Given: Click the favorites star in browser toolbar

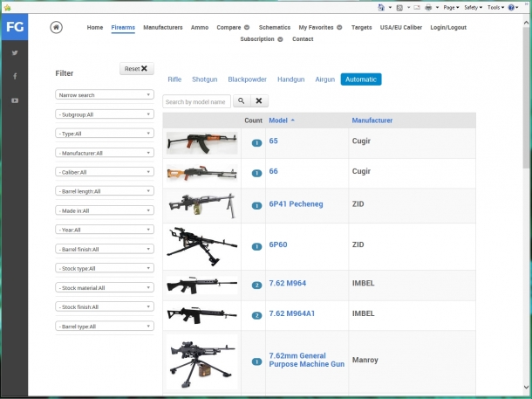Looking at the screenshot, I should 8,8.
